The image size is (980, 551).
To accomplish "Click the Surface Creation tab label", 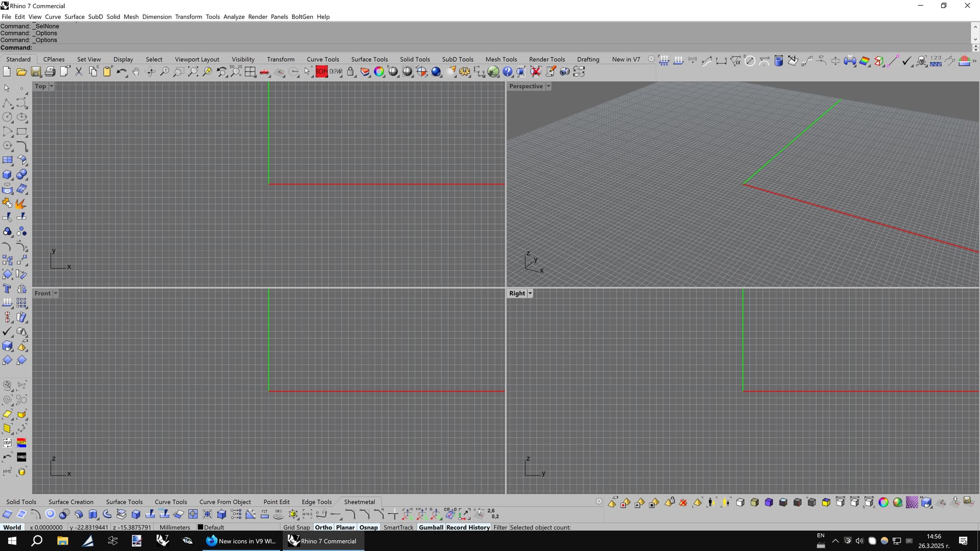I will (71, 502).
